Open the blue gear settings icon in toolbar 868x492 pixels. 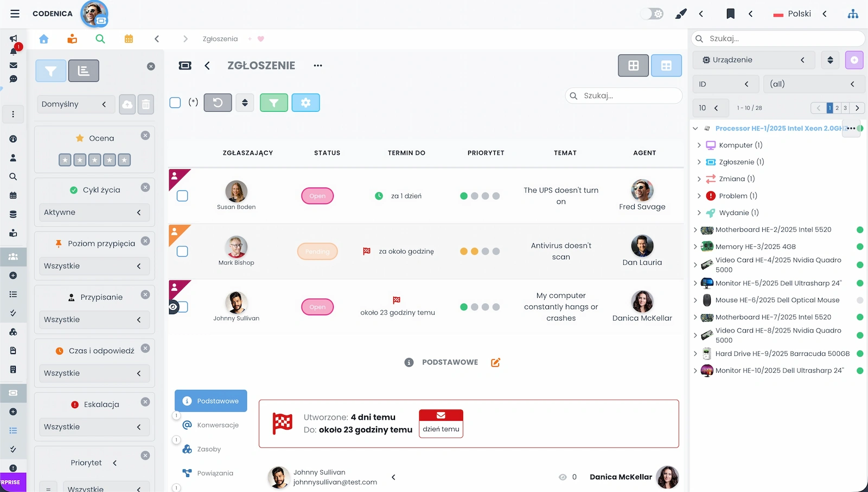(306, 103)
